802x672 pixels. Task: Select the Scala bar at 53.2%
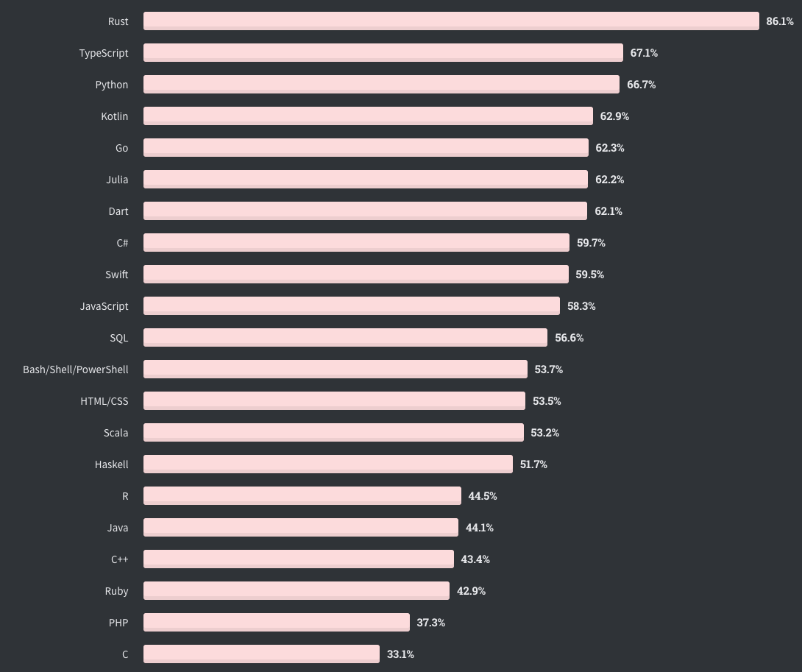pyautogui.click(x=333, y=433)
